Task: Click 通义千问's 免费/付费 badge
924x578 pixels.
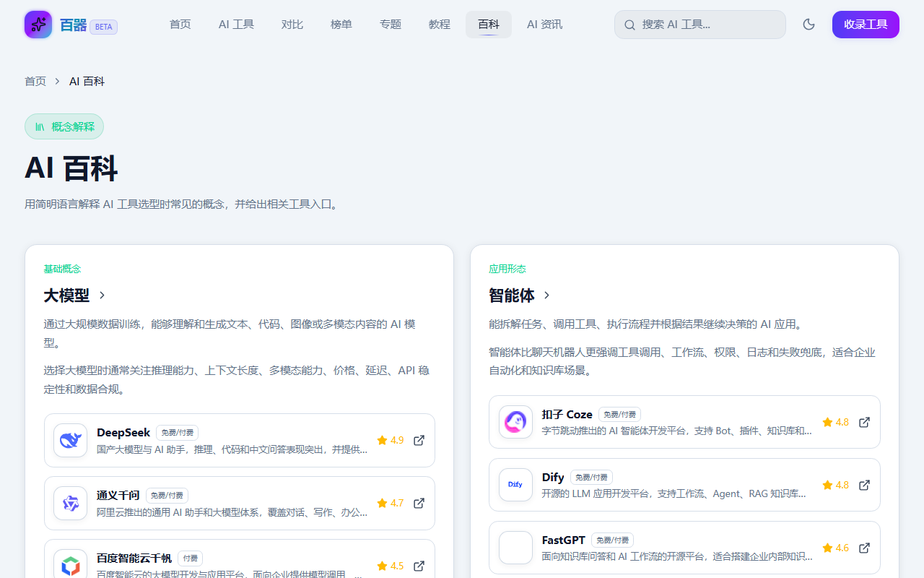Action: [167, 496]
